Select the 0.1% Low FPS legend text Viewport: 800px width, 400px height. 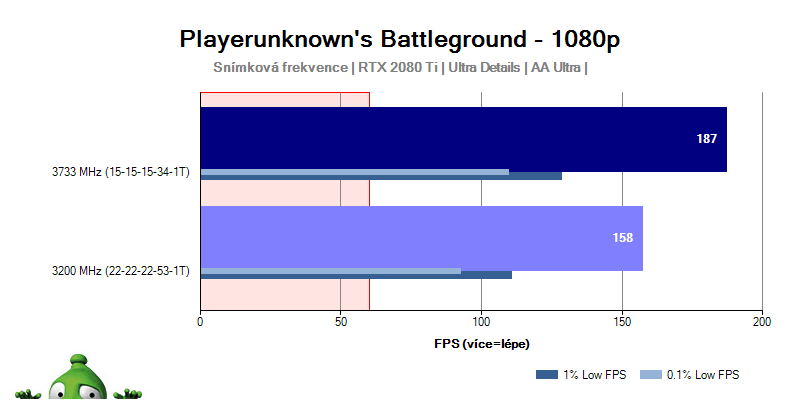point(703,375)
